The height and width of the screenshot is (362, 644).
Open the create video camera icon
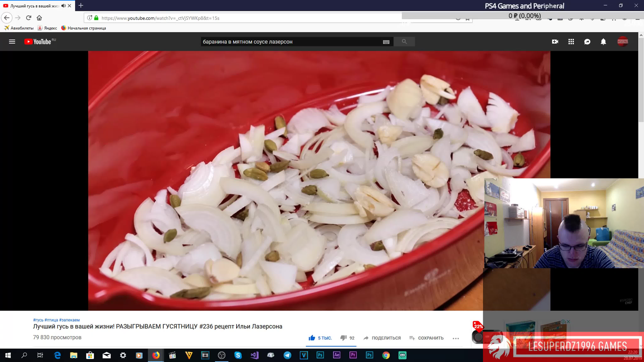[x=555, y=42]
